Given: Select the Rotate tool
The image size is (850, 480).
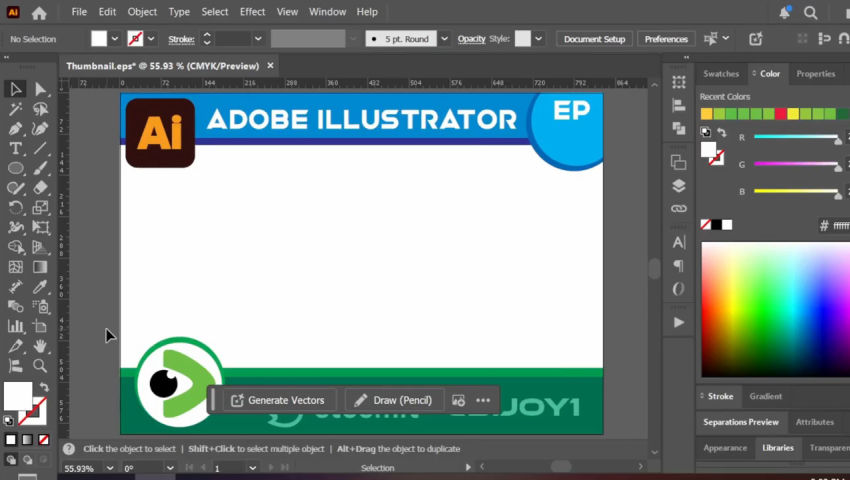Looking at the screenshot, I should pyautogui.click(x=16, y=208).
